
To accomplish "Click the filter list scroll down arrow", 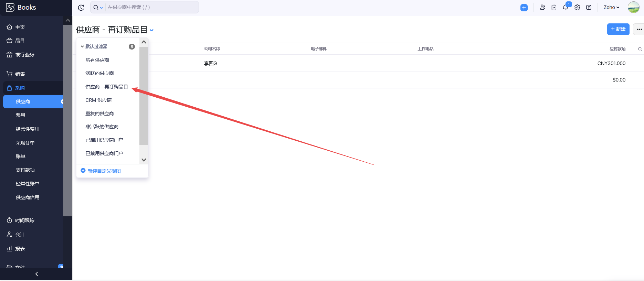I will 144,160.
